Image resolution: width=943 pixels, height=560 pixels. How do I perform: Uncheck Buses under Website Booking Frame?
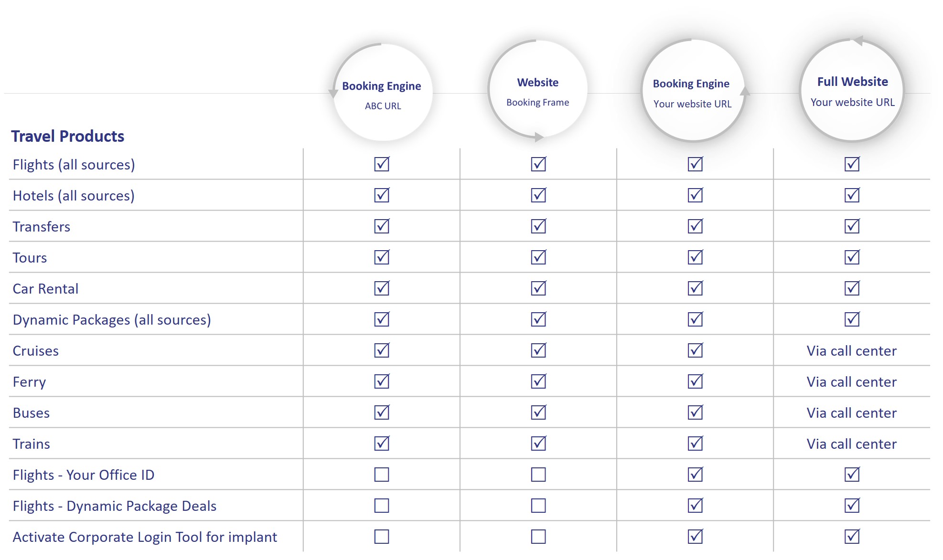[x=538, y=412]
